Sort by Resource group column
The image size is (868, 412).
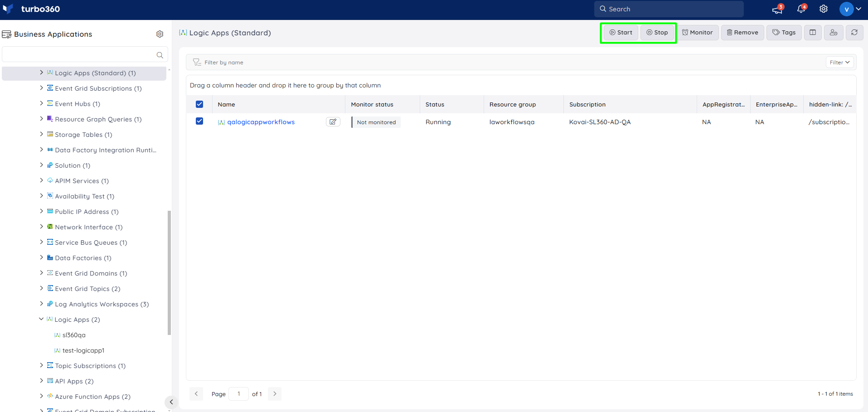coord(513,104)
